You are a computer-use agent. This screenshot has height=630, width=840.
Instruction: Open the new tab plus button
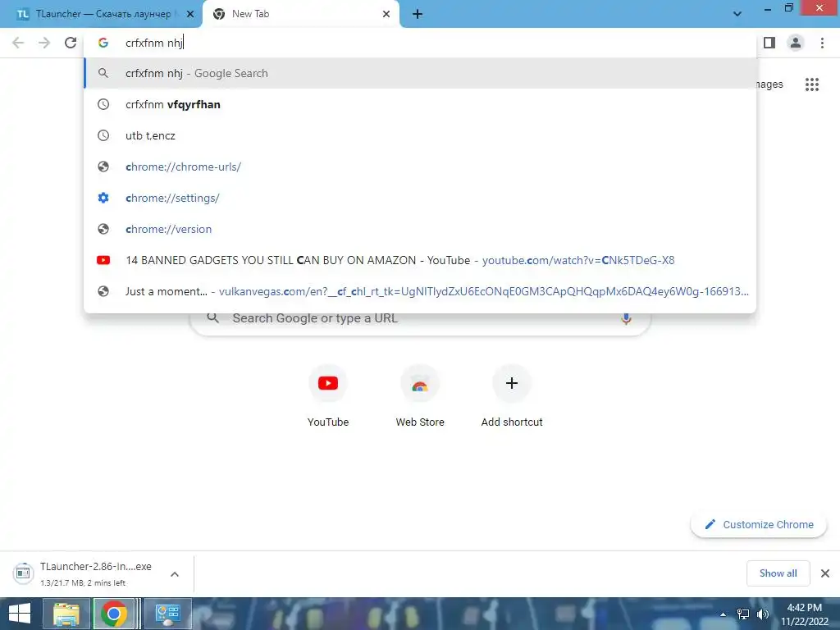tap(418, 14)
